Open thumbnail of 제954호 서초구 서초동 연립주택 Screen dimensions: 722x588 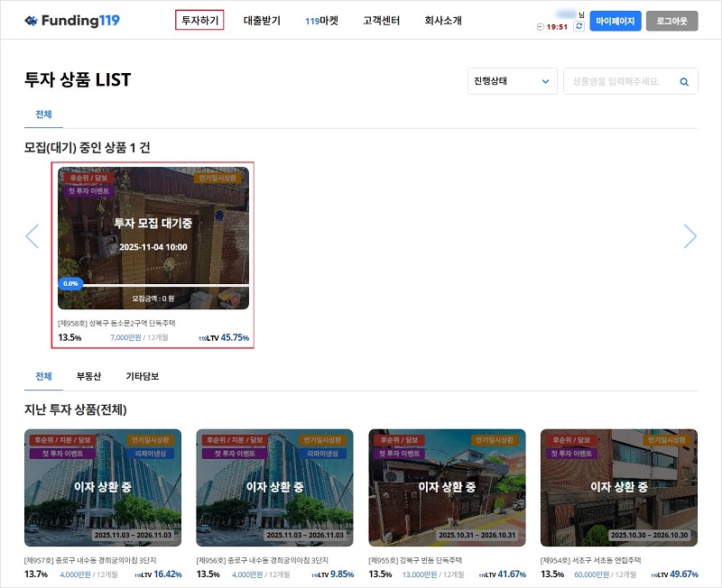tap(619, 488)
